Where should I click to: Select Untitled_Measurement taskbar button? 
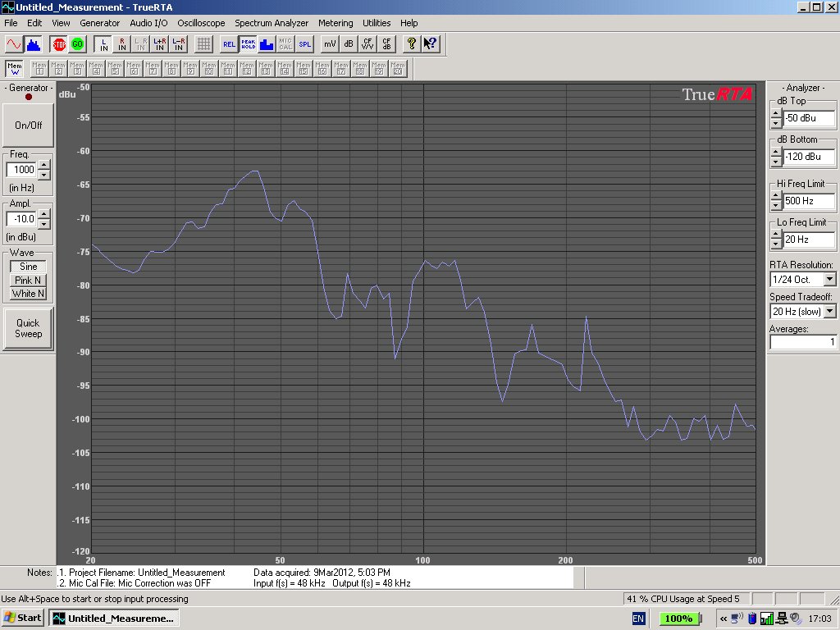pyautogui.click(x=114, y=619)
